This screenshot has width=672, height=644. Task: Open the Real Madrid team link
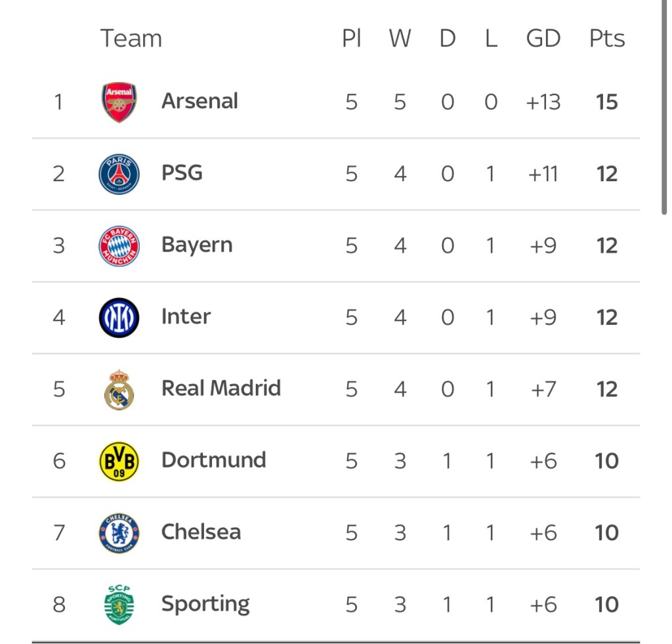click(220, 388)
